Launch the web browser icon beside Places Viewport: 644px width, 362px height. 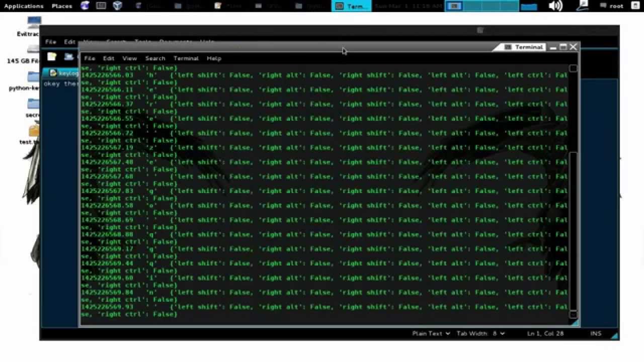85,6
